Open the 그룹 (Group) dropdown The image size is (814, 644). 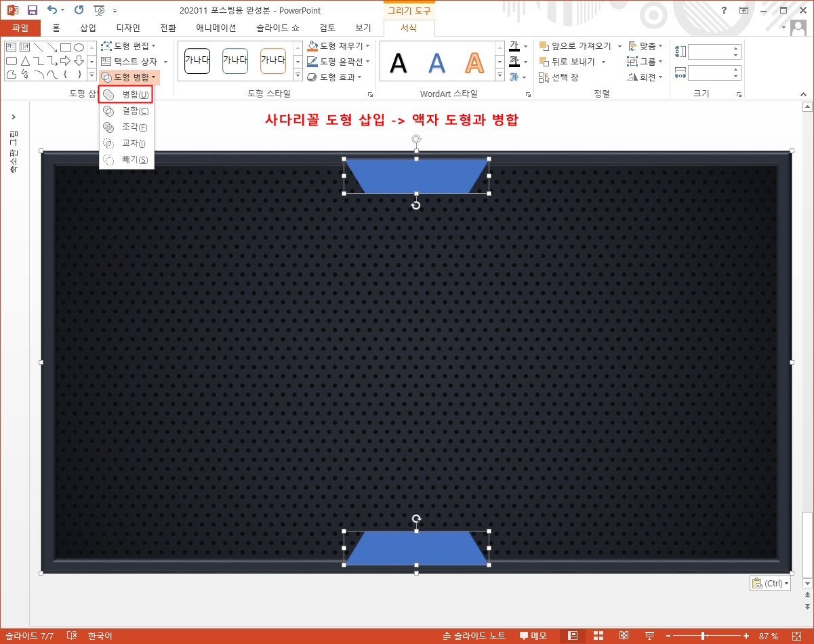(x=646, y=62)
